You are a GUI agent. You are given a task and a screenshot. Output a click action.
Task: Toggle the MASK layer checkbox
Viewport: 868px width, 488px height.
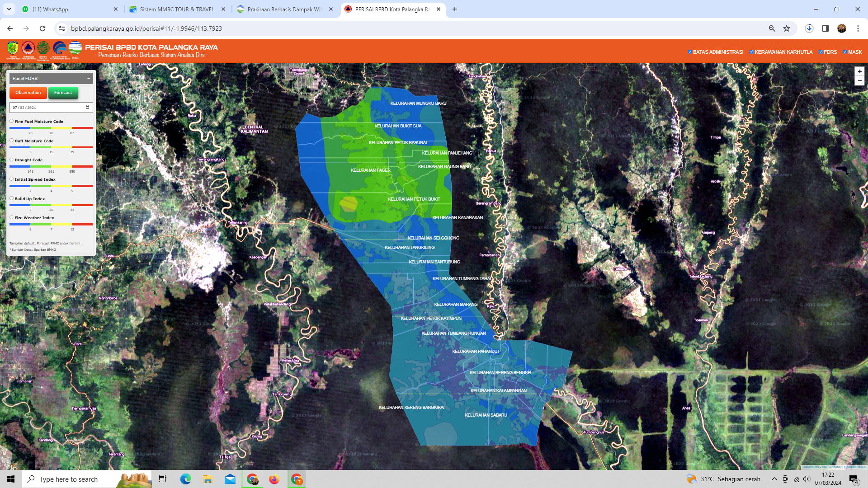point(845,52)
